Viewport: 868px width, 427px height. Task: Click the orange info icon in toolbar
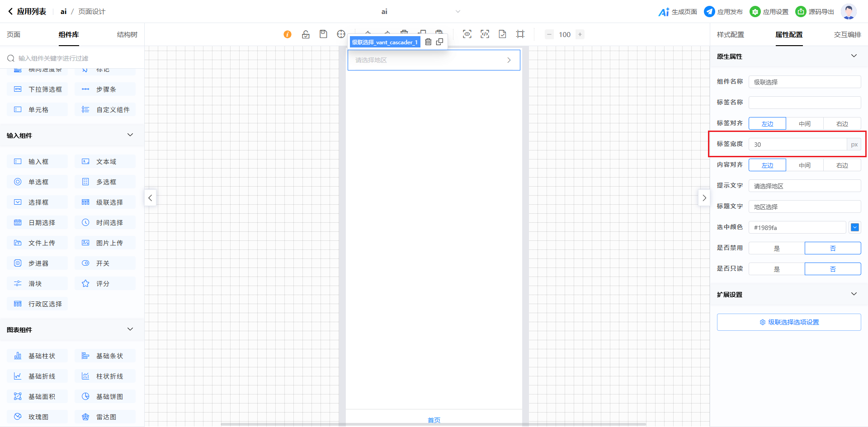tap(288, 34)
